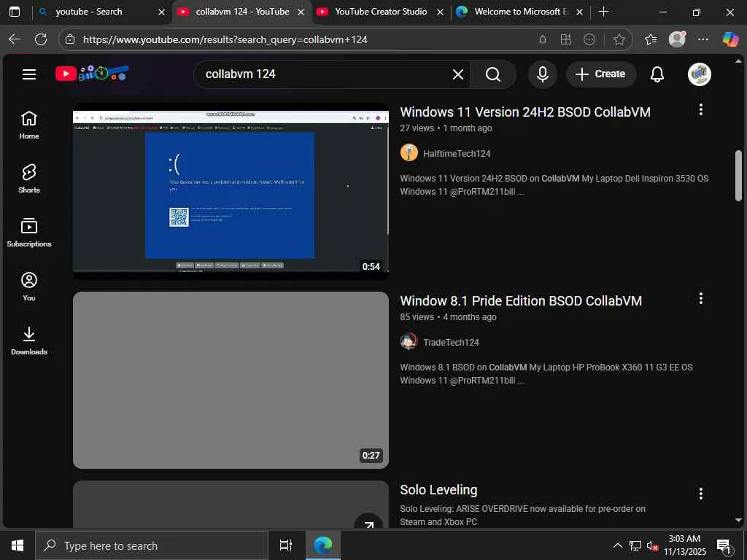Click the address bar URL

(x=225, y=39)
